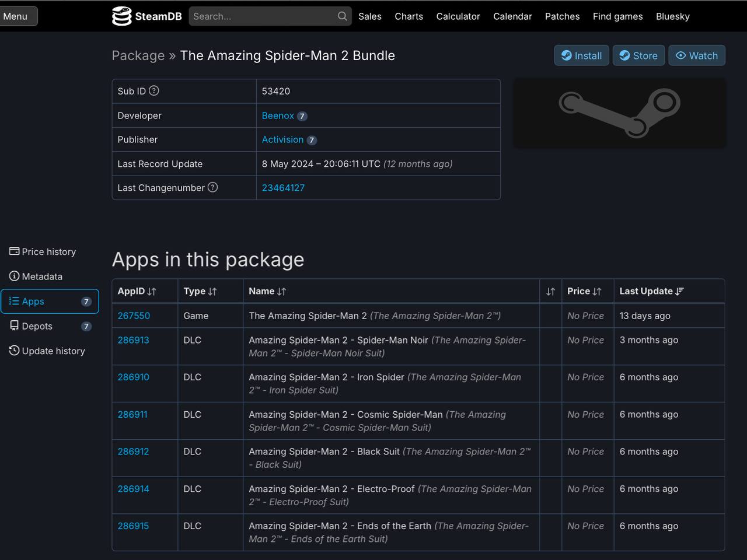Open the Menu button
Screen dimensions: 747x560
[19, 16]
